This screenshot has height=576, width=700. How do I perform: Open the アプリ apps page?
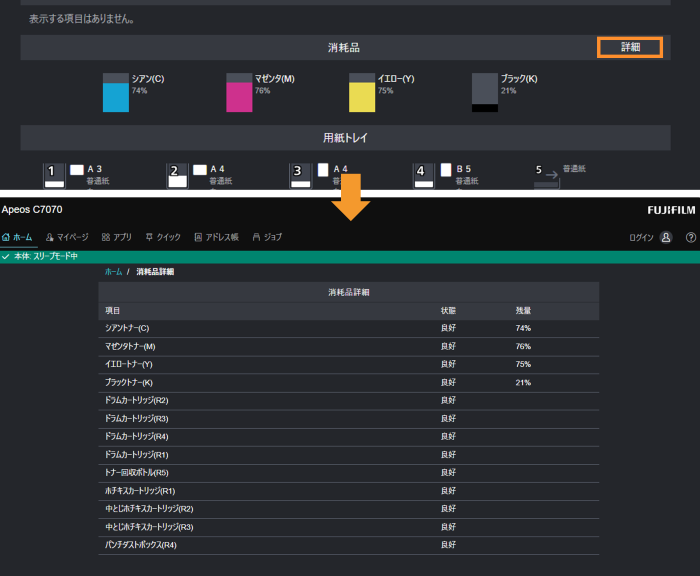coord(117,237)
